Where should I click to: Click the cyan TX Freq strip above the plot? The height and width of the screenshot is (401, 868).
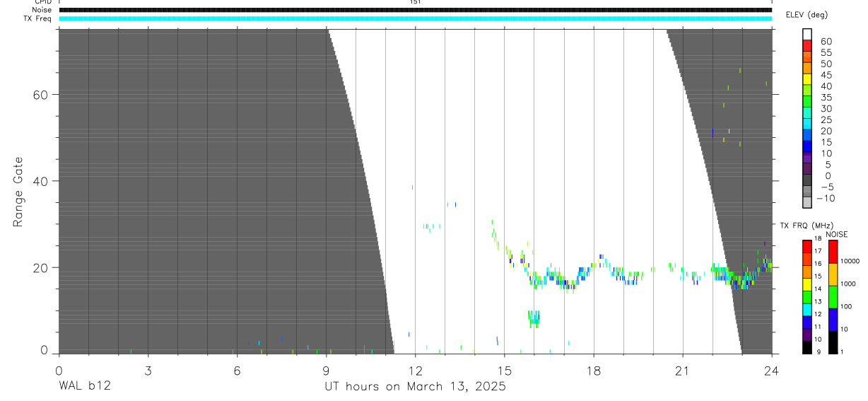click(415, 18)
